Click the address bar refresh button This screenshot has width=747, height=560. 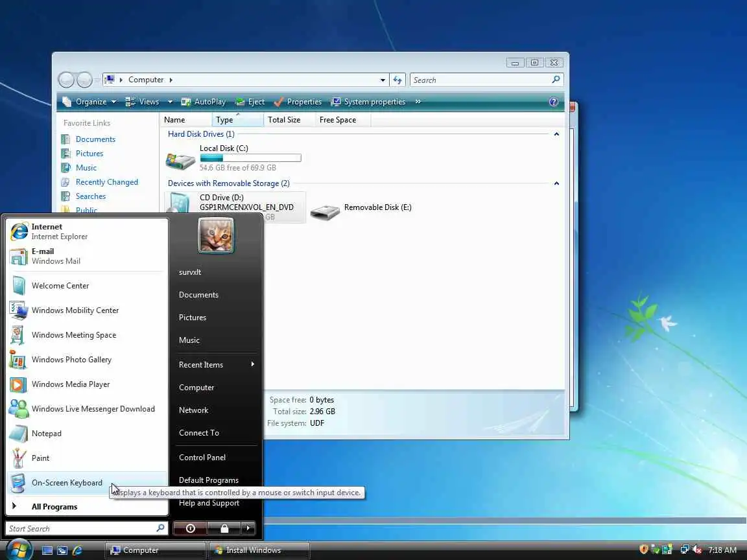pos(397,80)
